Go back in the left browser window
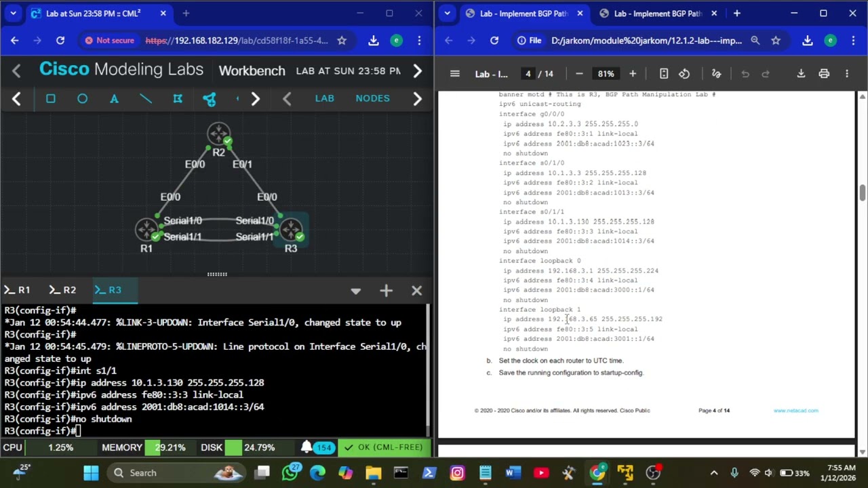This screenshot has width=868, height=488. click(15, 41)
